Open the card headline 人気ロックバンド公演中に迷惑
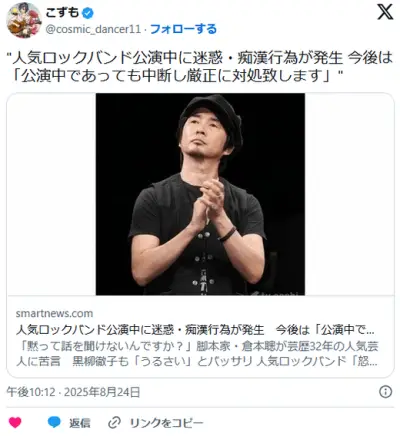Viewport: 400px width, 436px height. click(x=195, y=330)
